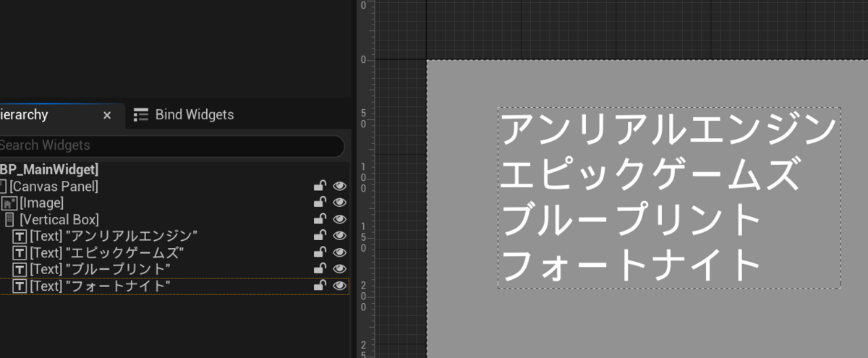This screenshot has width=868, height=358.
Task: Select [Text] "フォートナイト" in hierarchy
Action: (174, 286)
